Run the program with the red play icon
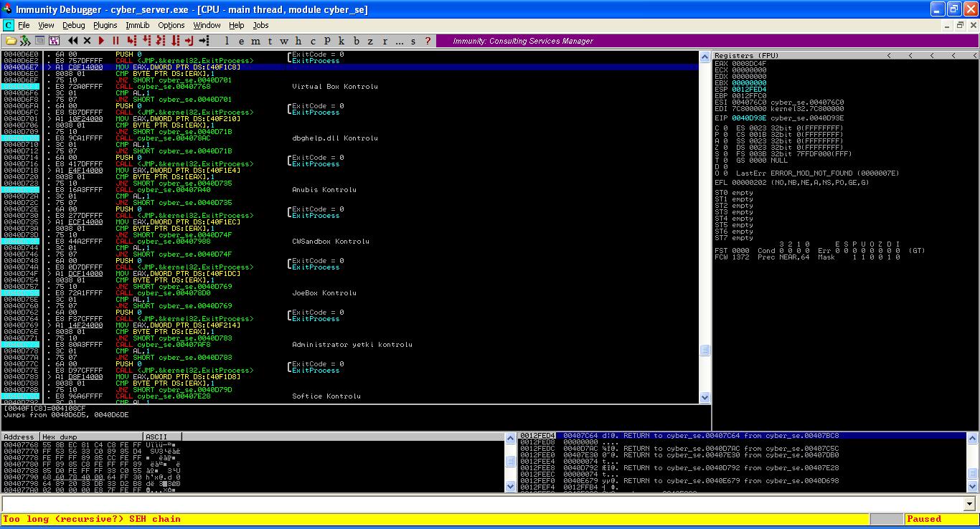This screenshot has height=529, width=980. coord(101,41)
